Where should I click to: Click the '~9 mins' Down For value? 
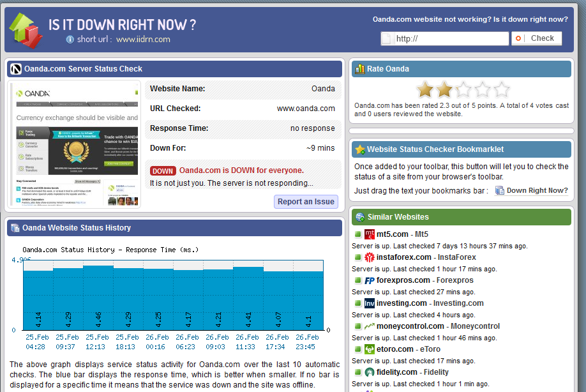[x=320, y=148]
